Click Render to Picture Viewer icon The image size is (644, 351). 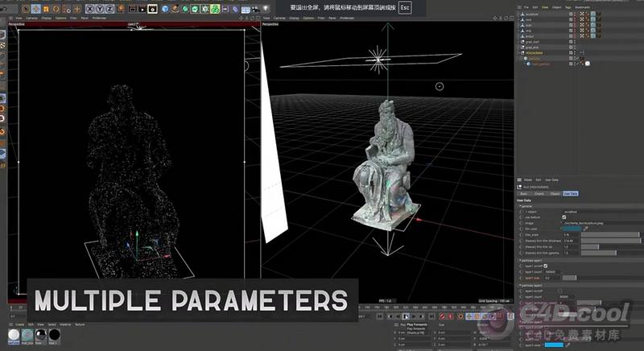click(x=142, y=9)
